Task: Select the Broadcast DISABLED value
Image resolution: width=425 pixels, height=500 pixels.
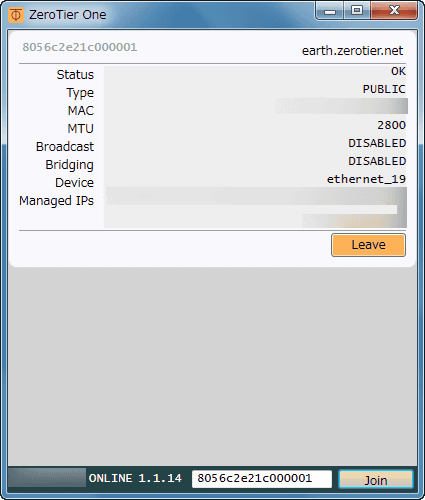Action: coord(377,143)
